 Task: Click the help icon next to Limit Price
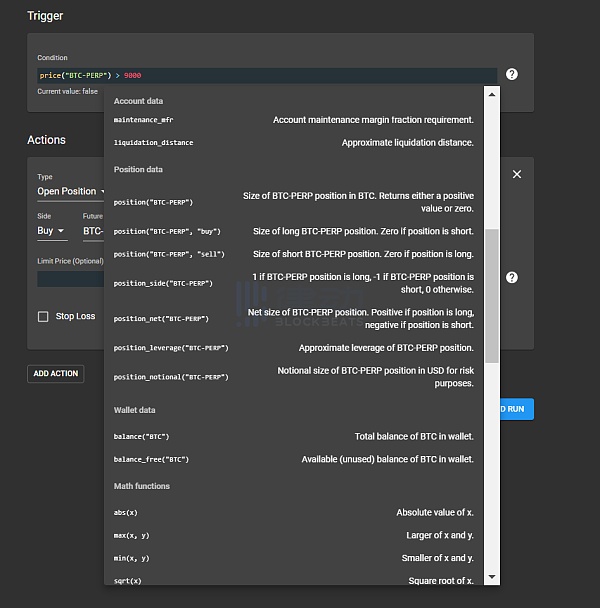coord(512,277)
